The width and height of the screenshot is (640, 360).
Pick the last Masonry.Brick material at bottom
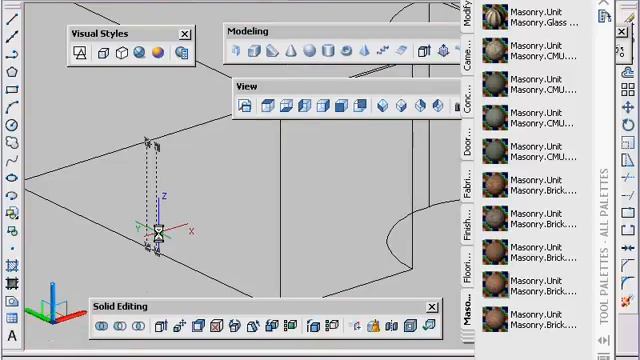tap(495, 319)
